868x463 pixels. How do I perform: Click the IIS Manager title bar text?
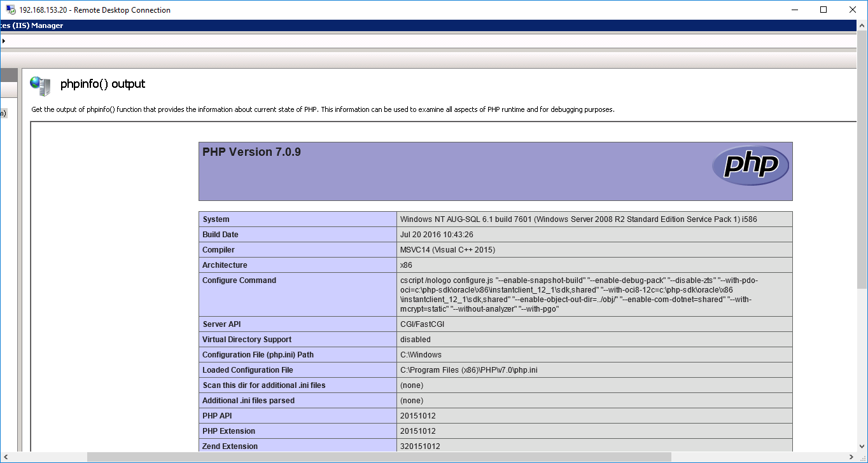click(32, 25)
